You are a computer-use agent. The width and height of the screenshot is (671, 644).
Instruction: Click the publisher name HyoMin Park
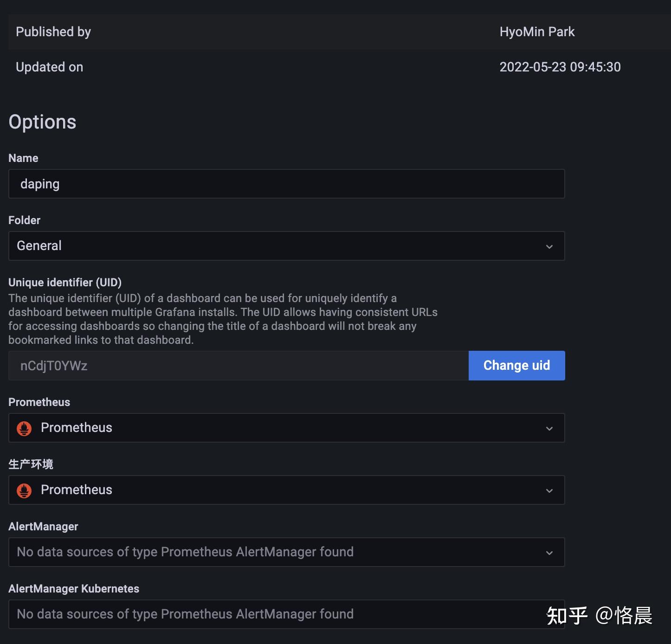pos(537,32)
